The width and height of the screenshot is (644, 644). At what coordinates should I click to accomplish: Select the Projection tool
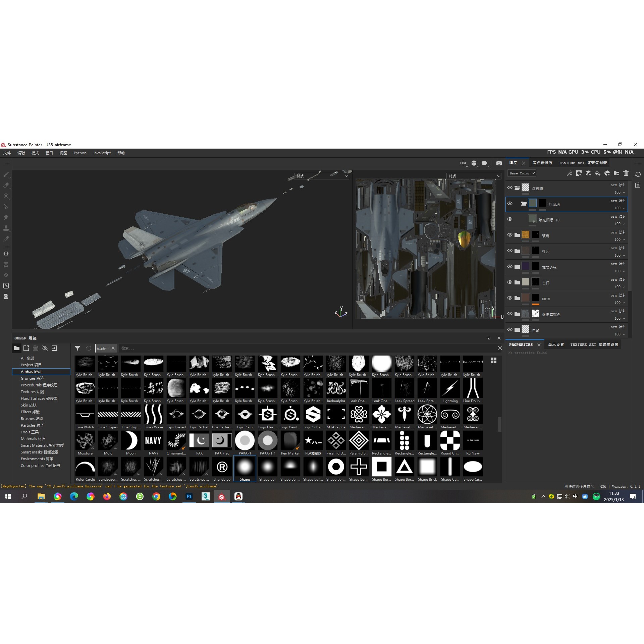[x=6, y=195]
